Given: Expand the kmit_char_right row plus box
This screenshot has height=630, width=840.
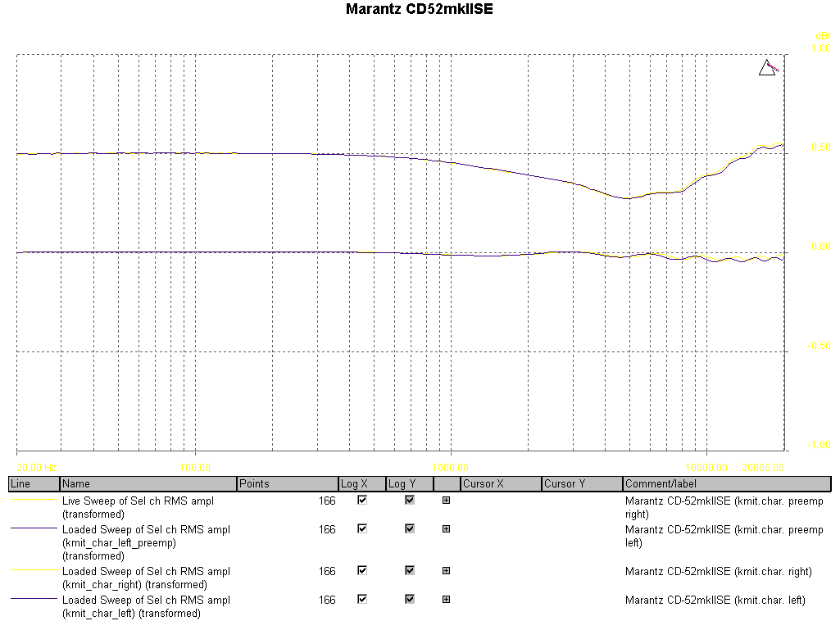Looking at the screenshot, I should (x=446, y=570).
